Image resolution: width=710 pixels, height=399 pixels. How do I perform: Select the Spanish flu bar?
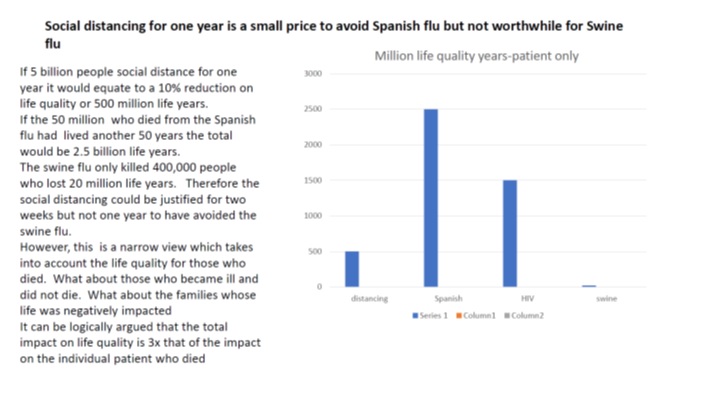[x=431, y=198]
